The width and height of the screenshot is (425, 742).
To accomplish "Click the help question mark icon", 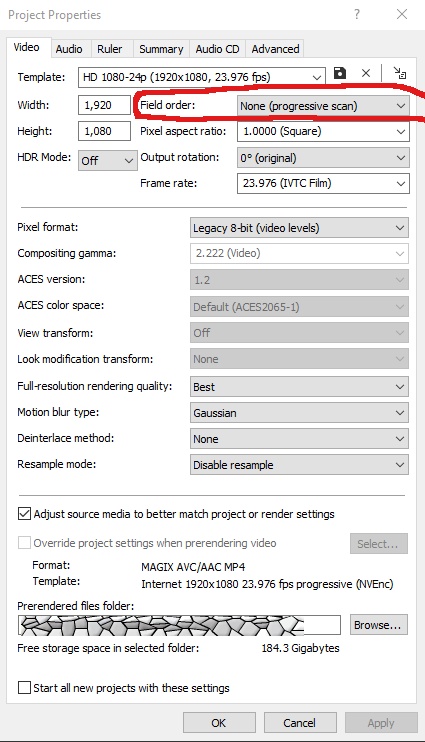I will pyautogui.click(x=357, y=14).
